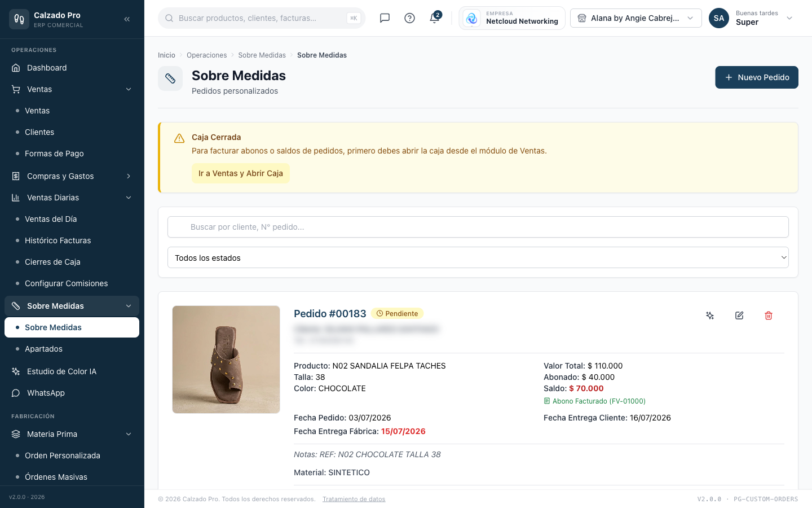Open WhatsApp in the sidebar
The image size is (812, 508).
point(72,393)
